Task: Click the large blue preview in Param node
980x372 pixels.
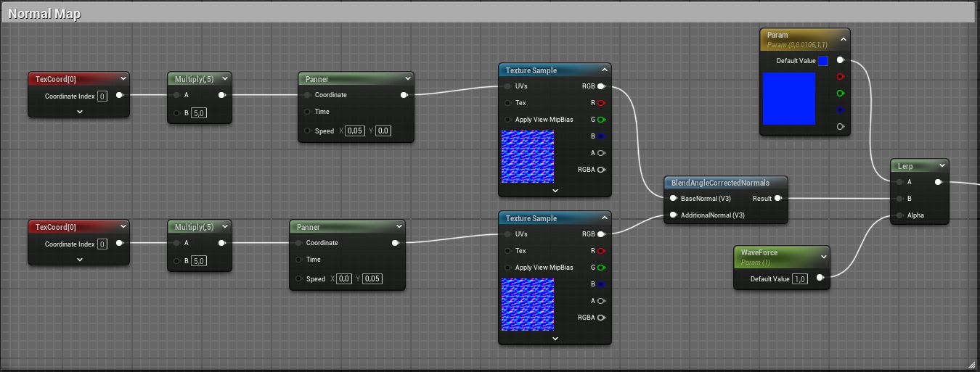Action: [789, 99]
